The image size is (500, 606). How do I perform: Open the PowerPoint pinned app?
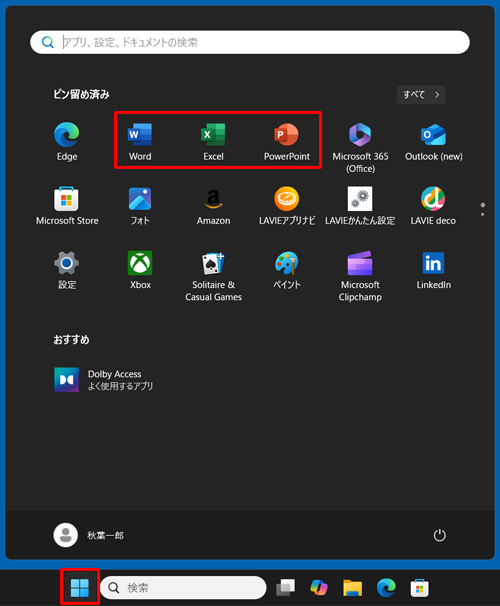pos(287,141)
